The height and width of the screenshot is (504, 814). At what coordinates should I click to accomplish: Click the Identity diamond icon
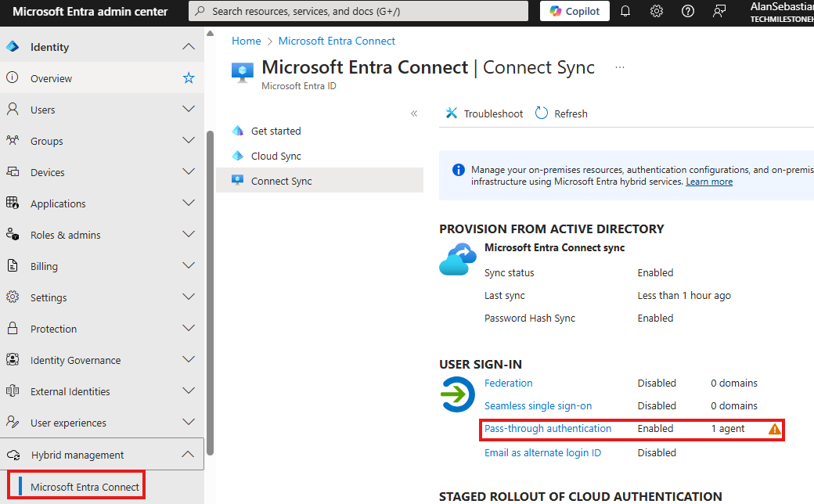tap(13, 47)
